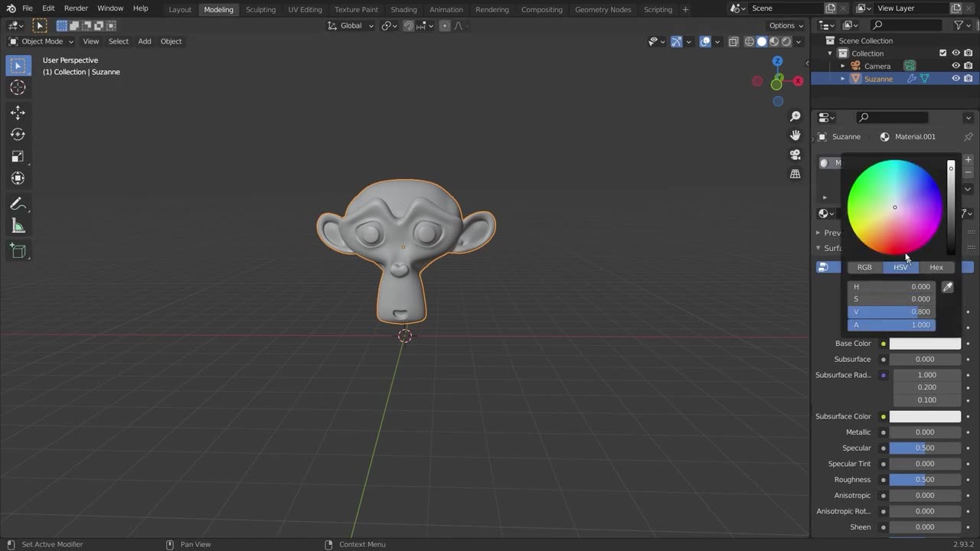Click the viewport zoom magnifier icon
Viewport: 980px width, 551px height.
click(x=795, y=116)
